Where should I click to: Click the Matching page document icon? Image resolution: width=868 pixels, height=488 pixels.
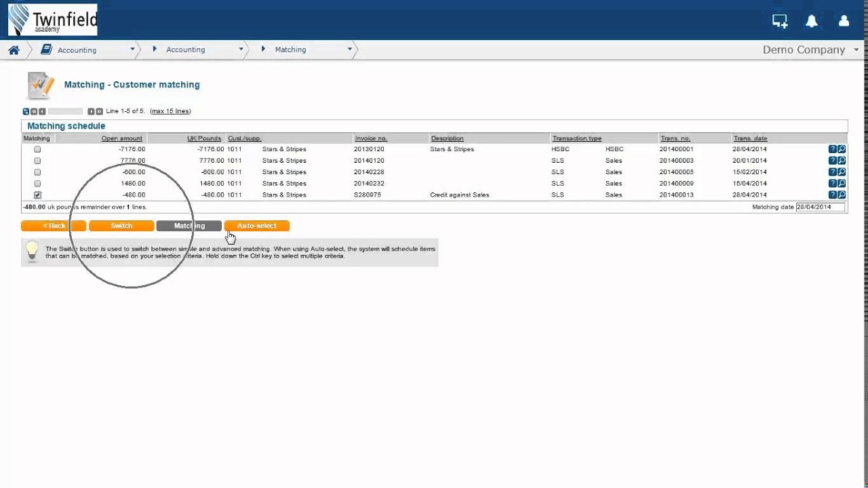pos(40,85)
